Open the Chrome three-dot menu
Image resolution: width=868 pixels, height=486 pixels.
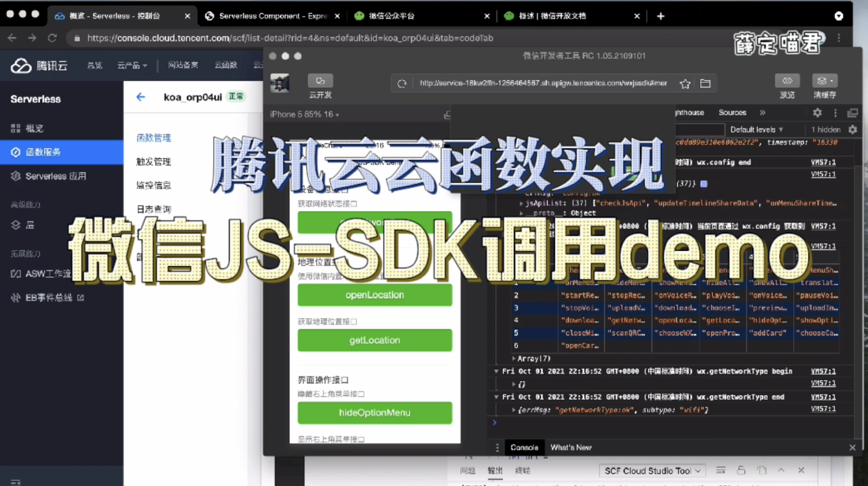pos(839,38)
